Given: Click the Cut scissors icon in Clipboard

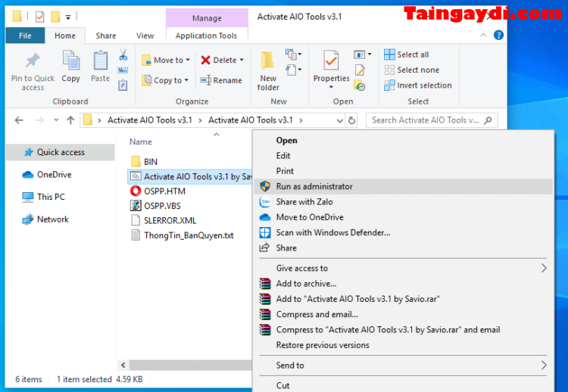Looking at the screenshot, I should pyautogui.click(x=123, y=54).
